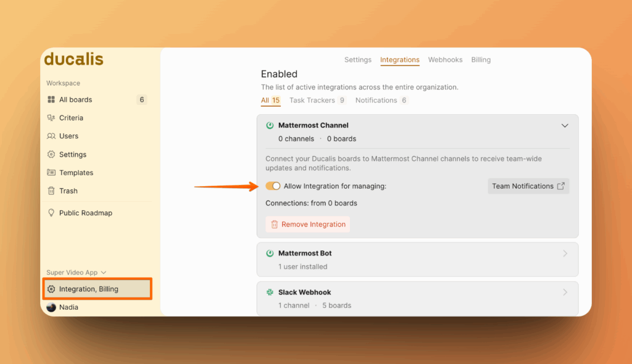Expand the Slack Webhook integration row
Image resolution: width=632 pixels, height=364 pixels.
tap(565, 292)
